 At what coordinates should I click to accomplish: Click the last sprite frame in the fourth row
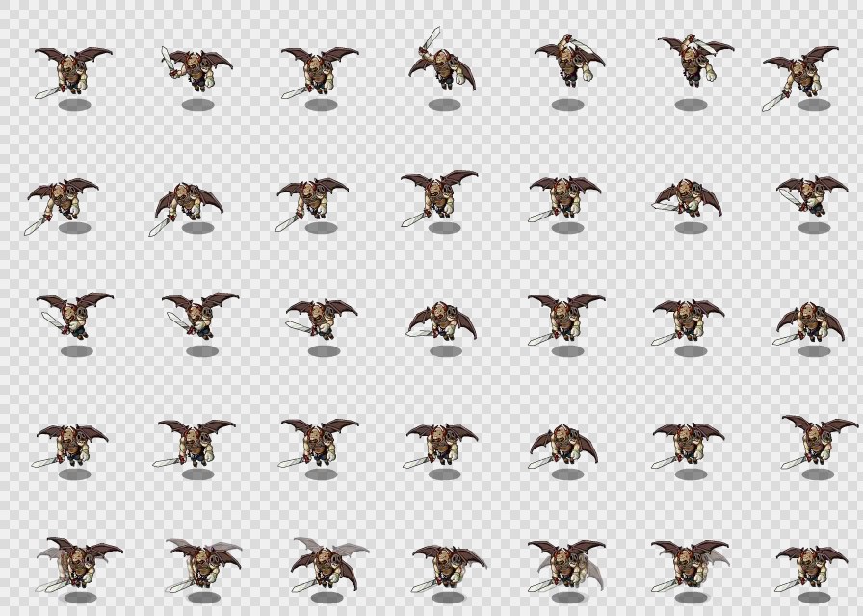pyautogui.click(x=817, y=439)
